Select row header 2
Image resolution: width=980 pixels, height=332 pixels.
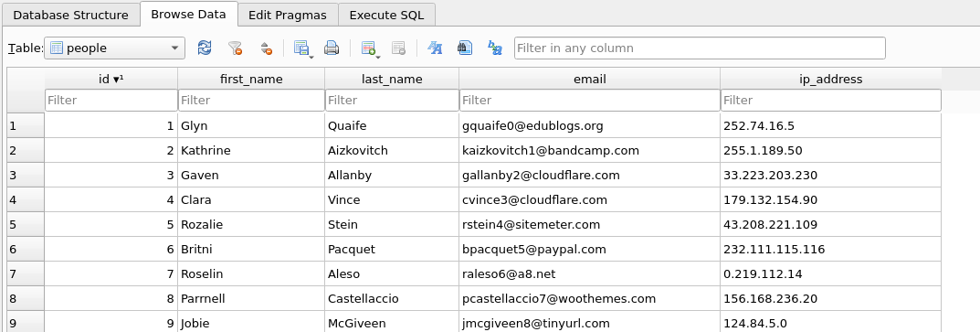[26, 150]
